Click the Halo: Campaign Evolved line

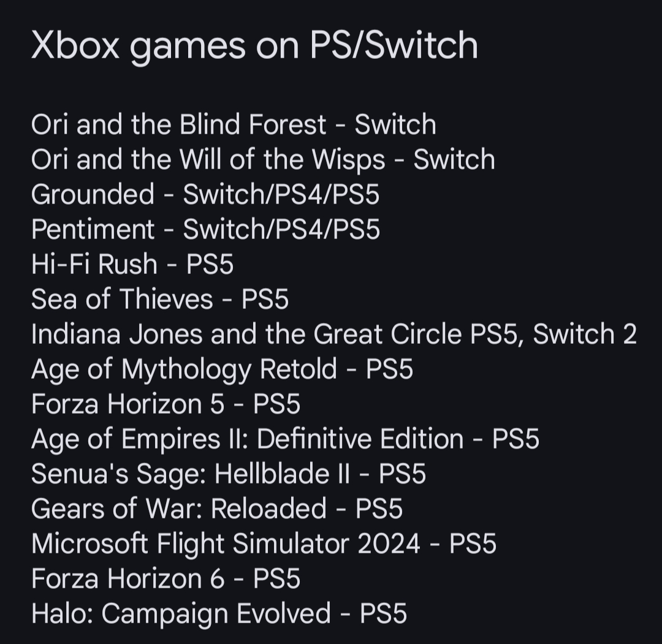pos(219,614)
